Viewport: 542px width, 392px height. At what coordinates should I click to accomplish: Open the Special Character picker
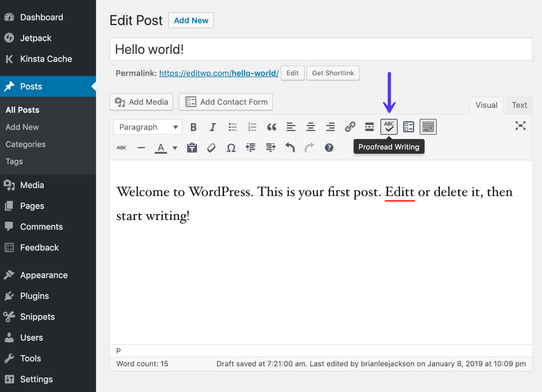coord(231,147)
